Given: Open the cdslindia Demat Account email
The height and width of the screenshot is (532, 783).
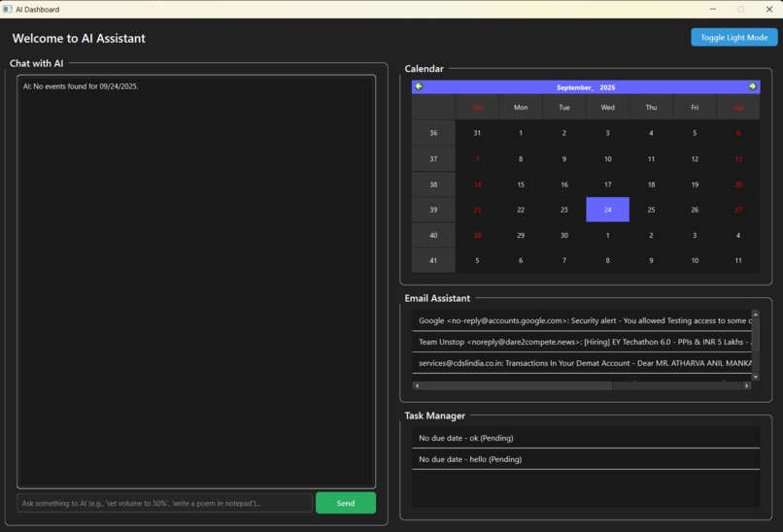Looking at the screenshot, I should coord(582,363).
